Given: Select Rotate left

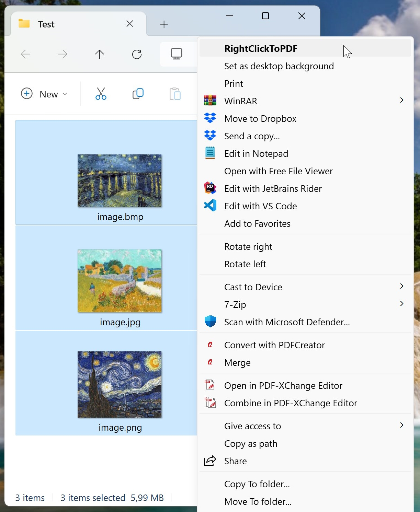Looking at the screenshot, I should pyautogui.click(x=305, y=264).
